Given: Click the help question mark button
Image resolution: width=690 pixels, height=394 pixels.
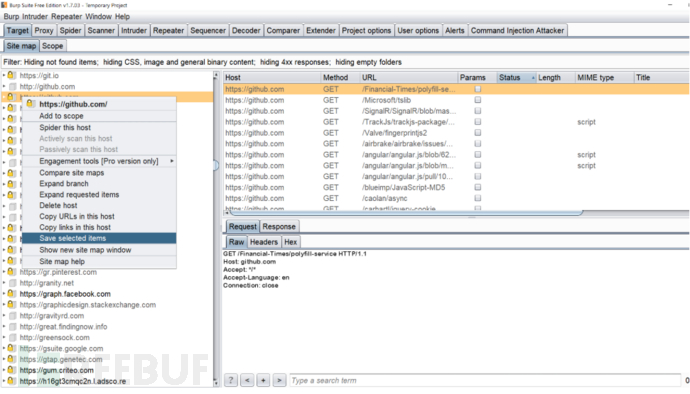Looking at the screenshot, I should [231, 380].
